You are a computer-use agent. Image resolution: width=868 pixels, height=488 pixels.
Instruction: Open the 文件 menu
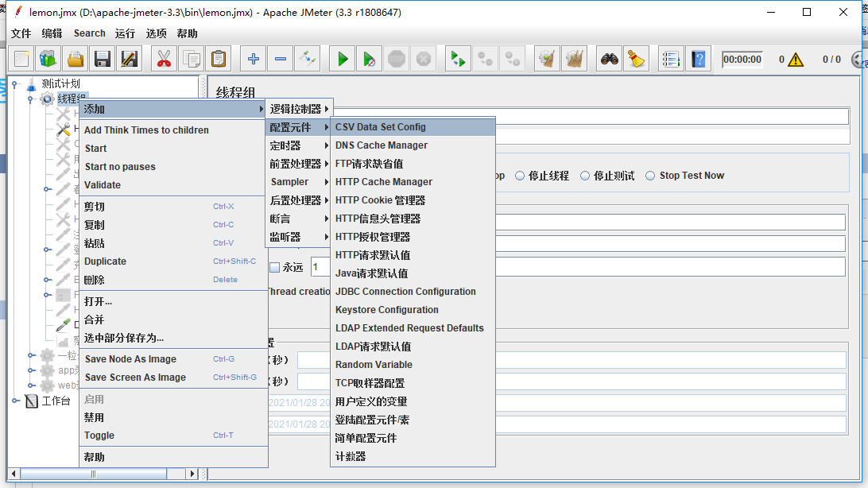(21, 33)
